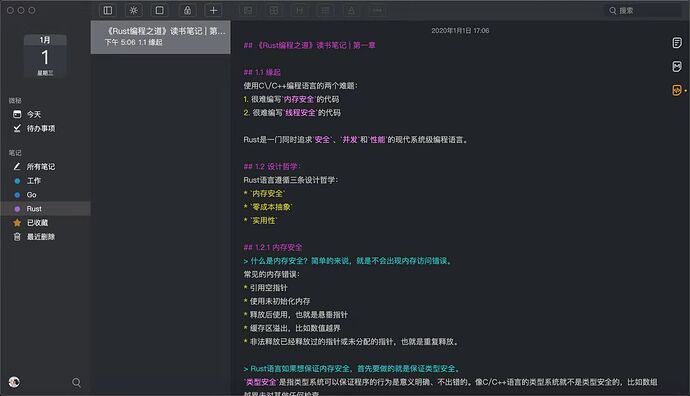Click the highlighted text 内存安全 in list item 1
This screenshot has width=690, height=396.
pos(299,99)
